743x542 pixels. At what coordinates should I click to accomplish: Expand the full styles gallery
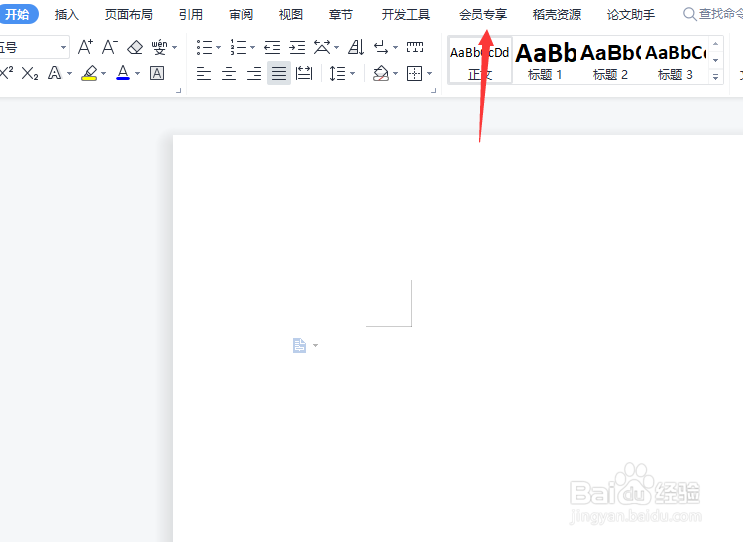pos(716,76)
